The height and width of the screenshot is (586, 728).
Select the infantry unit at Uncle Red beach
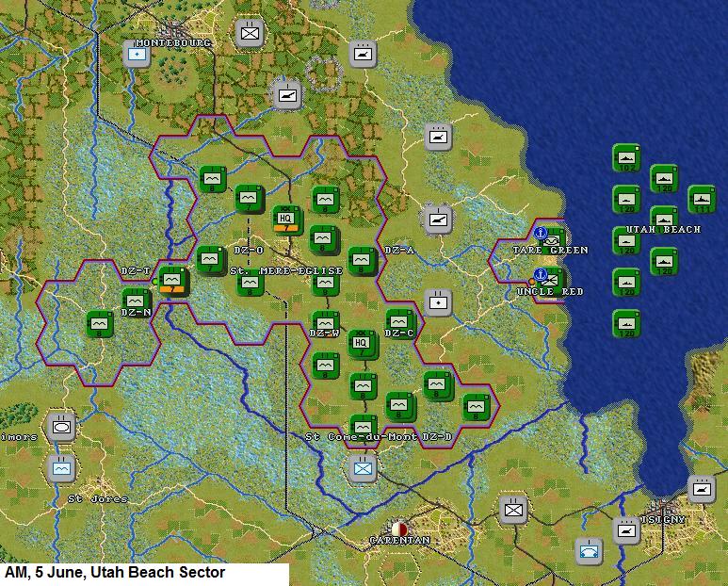(552, 281)
